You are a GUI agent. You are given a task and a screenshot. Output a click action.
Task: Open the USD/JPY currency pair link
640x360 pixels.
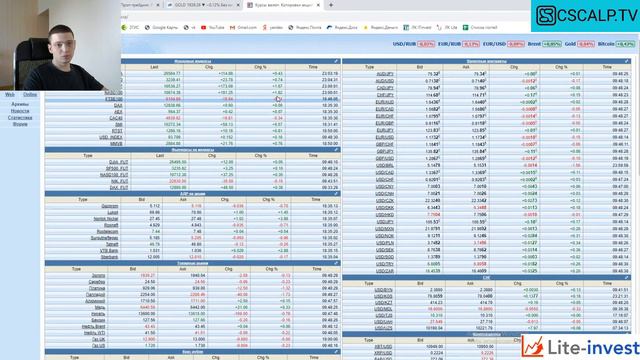pos(385,222)
